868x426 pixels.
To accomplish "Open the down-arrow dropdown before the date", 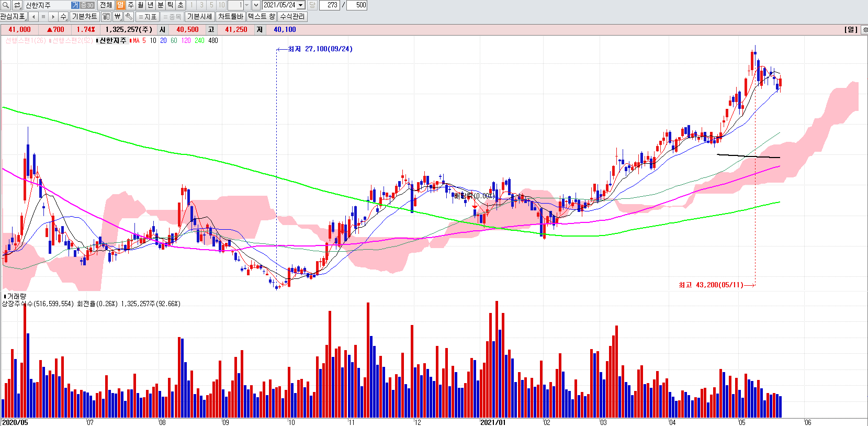I will pyautogui.click(x=256, y=5).
